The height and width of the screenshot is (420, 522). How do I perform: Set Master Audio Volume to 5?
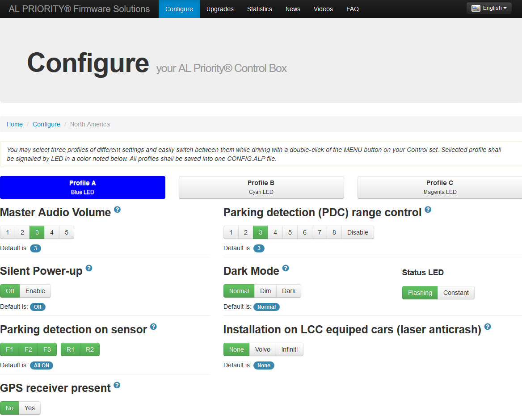pos(67,232)
